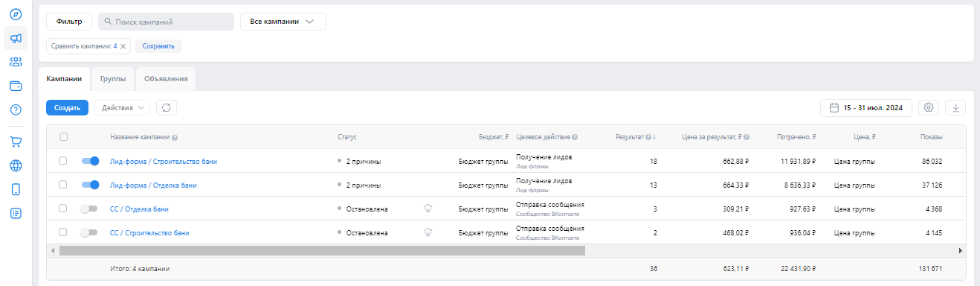Viewport: 980px width, 286px height.
Task: Open the help question mark sidebar icon
Action: coord(16,109)
